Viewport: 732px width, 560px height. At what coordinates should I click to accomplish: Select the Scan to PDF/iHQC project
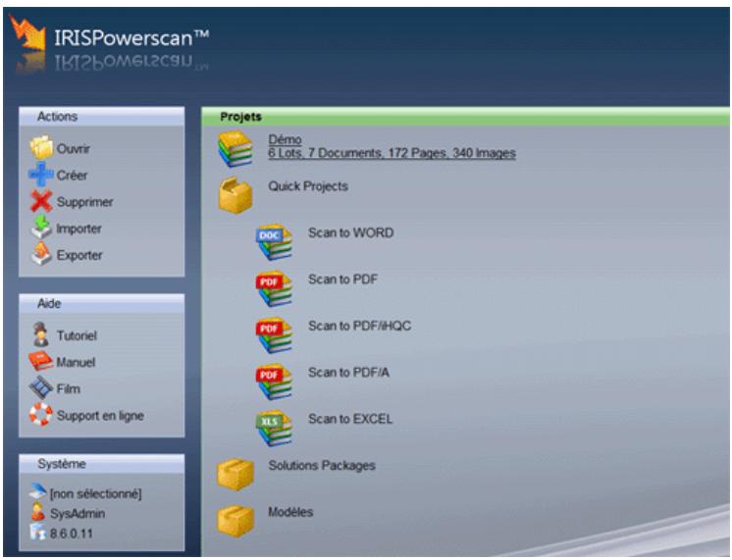(359, 326)
